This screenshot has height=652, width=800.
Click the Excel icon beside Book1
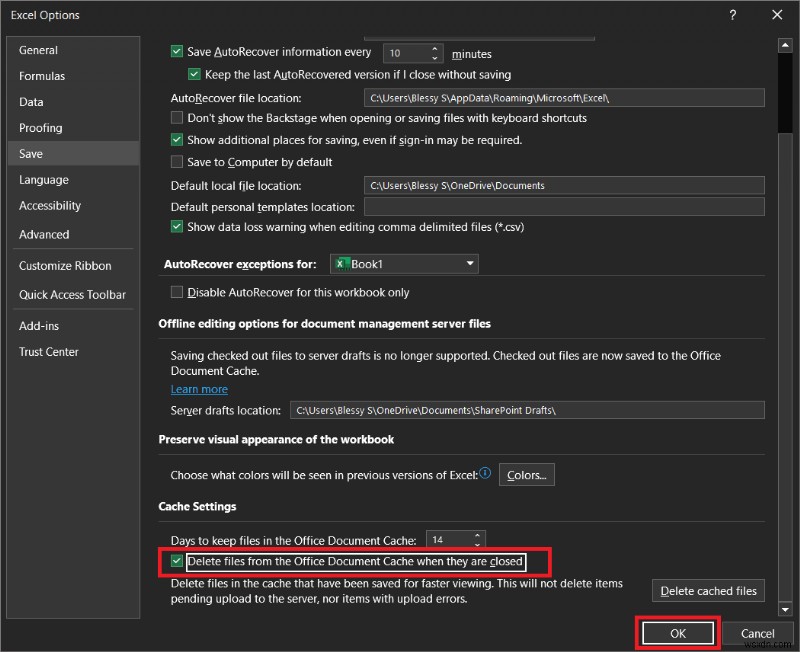point(341,264)
